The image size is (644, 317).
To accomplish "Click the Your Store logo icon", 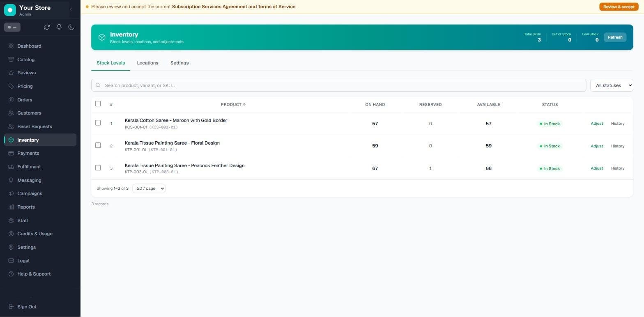I will click(10, 10).
